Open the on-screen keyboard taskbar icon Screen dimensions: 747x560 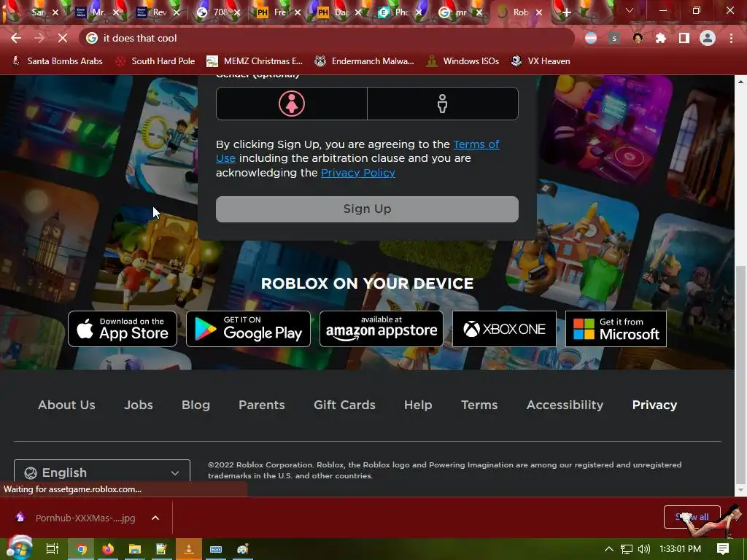pyautogui.click(x=216, y=549)
